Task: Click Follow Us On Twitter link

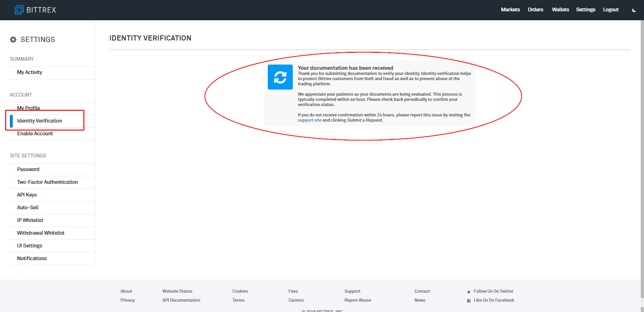Action: point(494,291)
